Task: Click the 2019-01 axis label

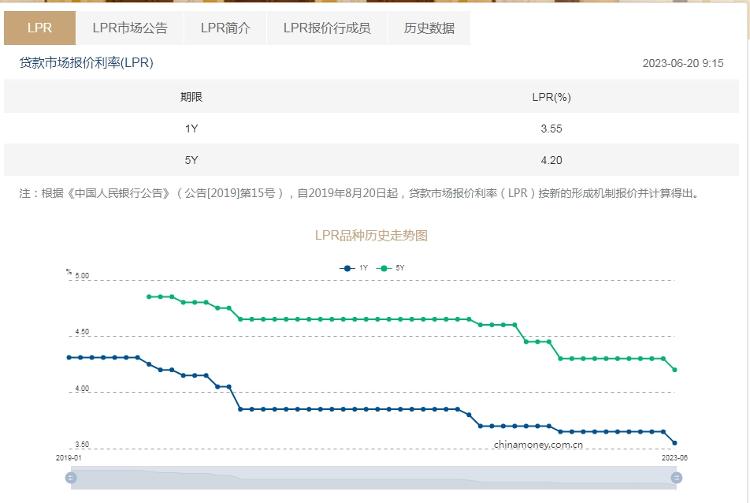Action: [68, 458]
